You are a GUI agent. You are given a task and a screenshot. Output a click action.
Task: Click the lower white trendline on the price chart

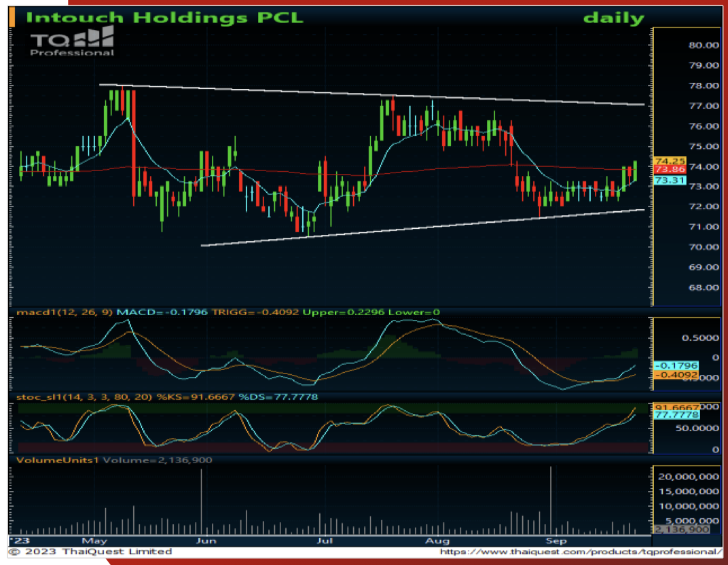[x=422, y=227]
